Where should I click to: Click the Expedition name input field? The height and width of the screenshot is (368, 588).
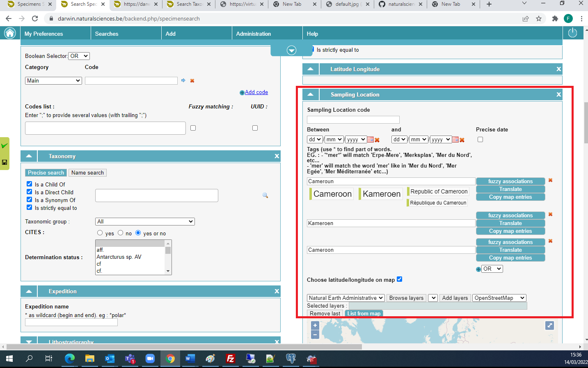point(71,322)
